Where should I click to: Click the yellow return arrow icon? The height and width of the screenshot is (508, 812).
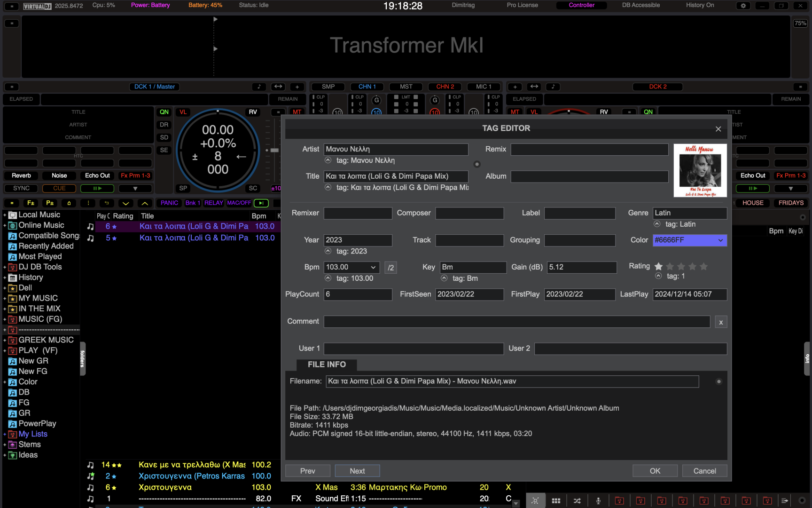pos(107,203)
